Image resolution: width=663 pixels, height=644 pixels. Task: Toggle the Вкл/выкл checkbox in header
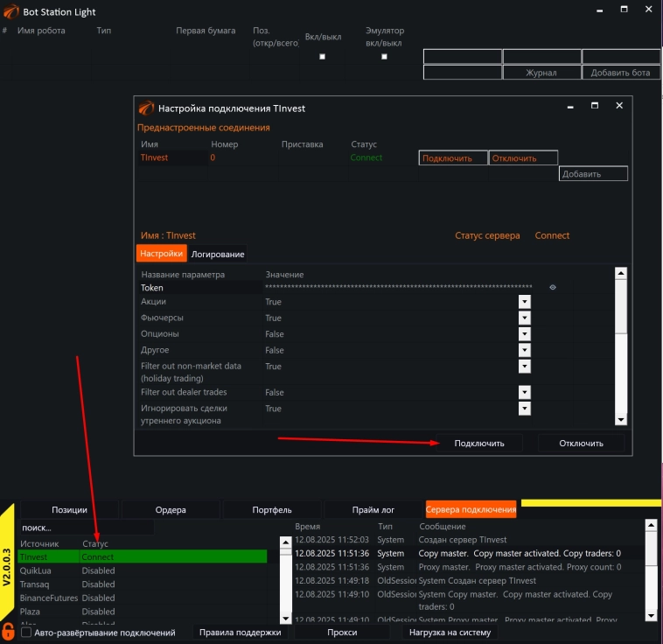pos(322,57)
